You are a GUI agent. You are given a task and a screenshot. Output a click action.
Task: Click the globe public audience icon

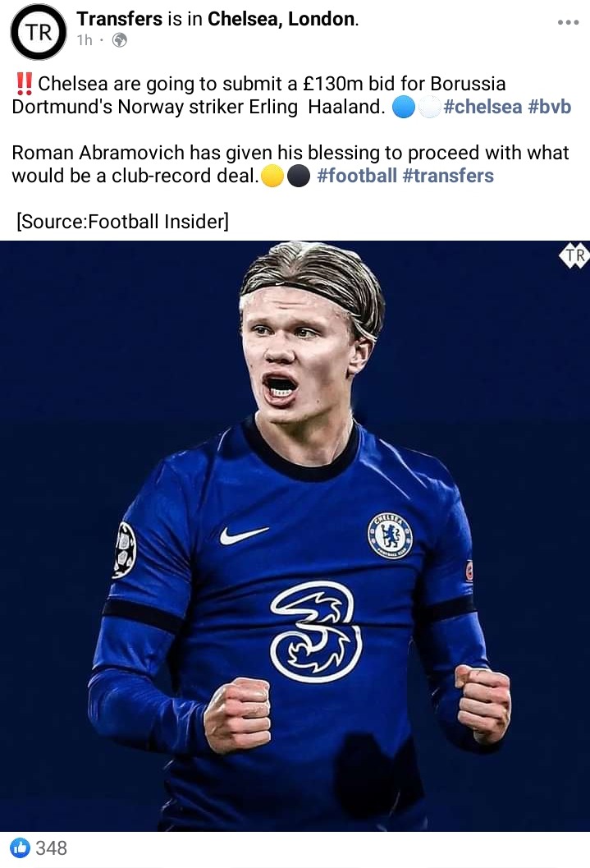coord(120,40)
